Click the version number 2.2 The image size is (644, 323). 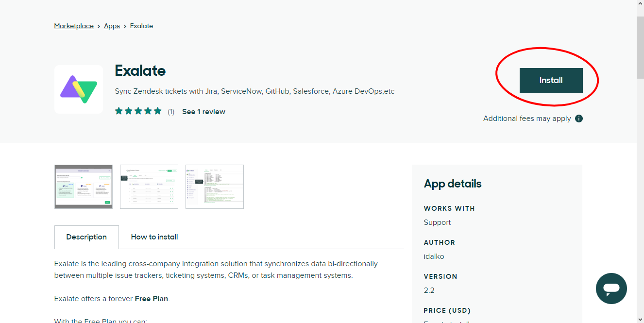click(x=429, y=290)
